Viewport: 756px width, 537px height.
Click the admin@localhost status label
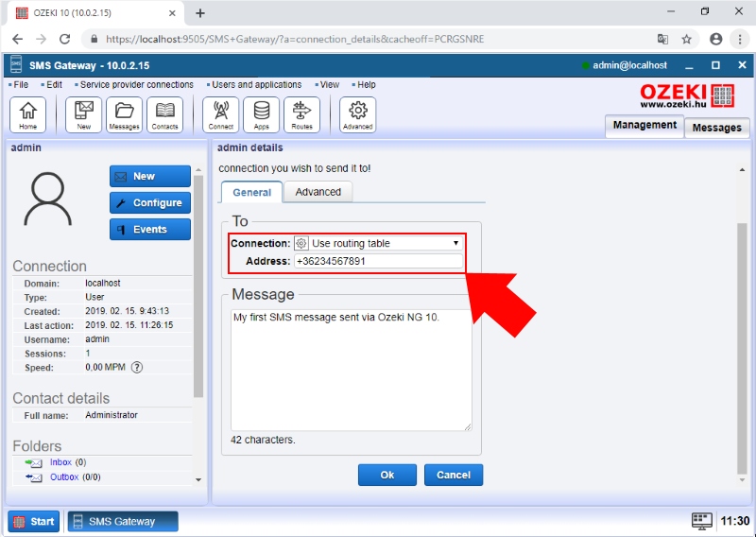(x=629, y=65)
